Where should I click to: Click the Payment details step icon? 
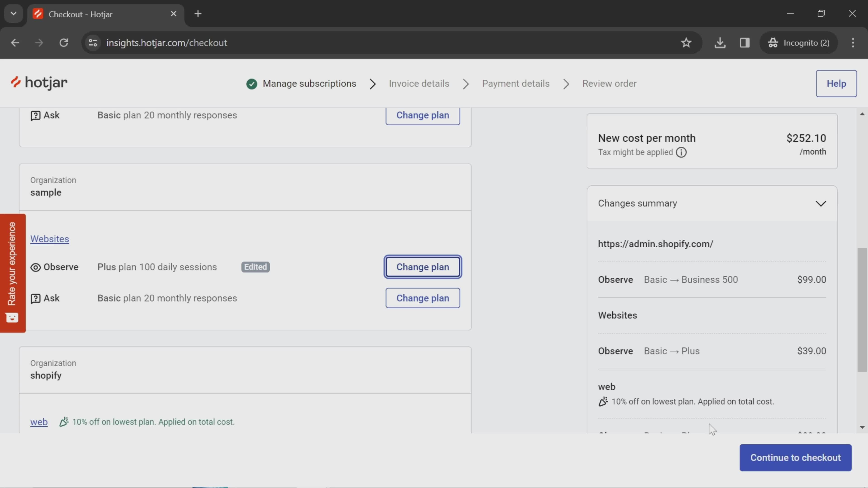click(515, 83)
